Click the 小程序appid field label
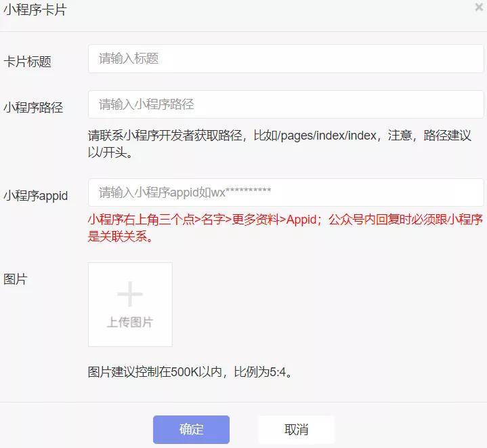Image resolution: width=487 pixels, height=448 pixels. coord(36,195)
